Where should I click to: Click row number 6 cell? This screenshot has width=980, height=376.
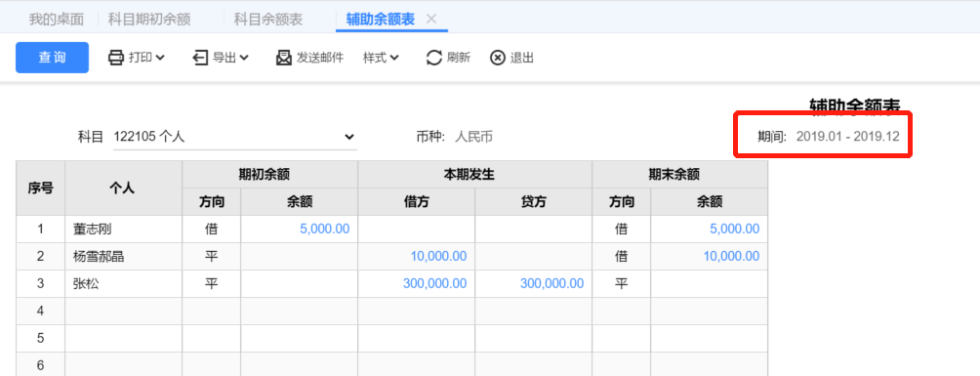pyautogui.click(x=40, y=364)
